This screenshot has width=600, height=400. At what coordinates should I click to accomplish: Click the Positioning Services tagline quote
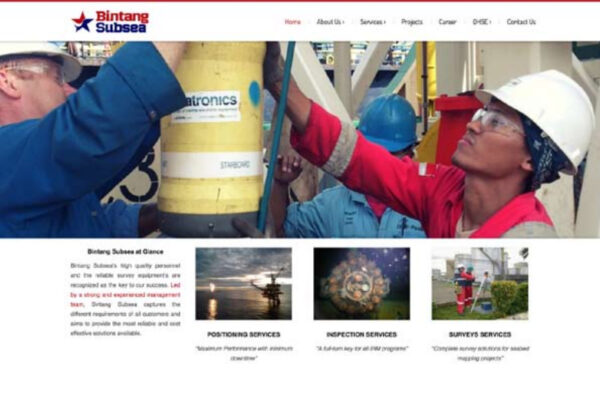point(244,353)
